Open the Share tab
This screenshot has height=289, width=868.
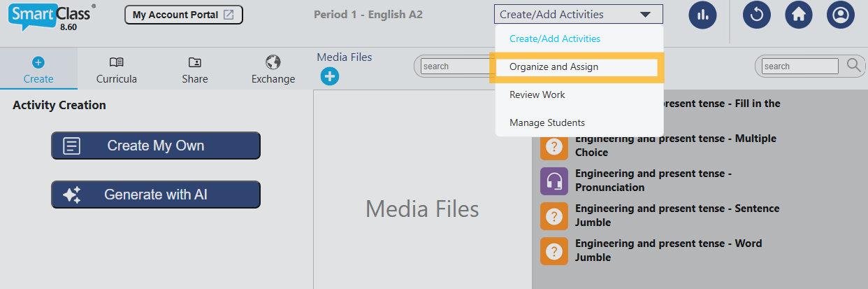pos(195,70)
